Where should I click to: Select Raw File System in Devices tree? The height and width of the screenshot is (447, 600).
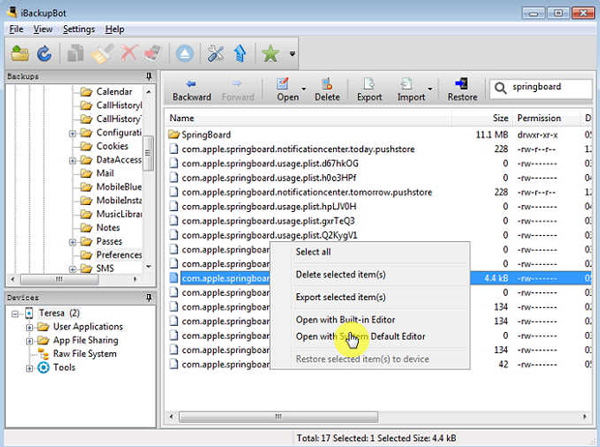84,353
